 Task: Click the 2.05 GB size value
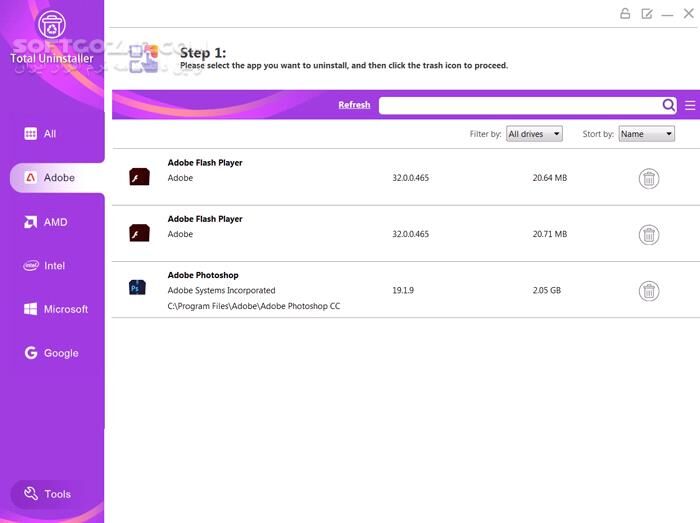[x=546, y=291]
